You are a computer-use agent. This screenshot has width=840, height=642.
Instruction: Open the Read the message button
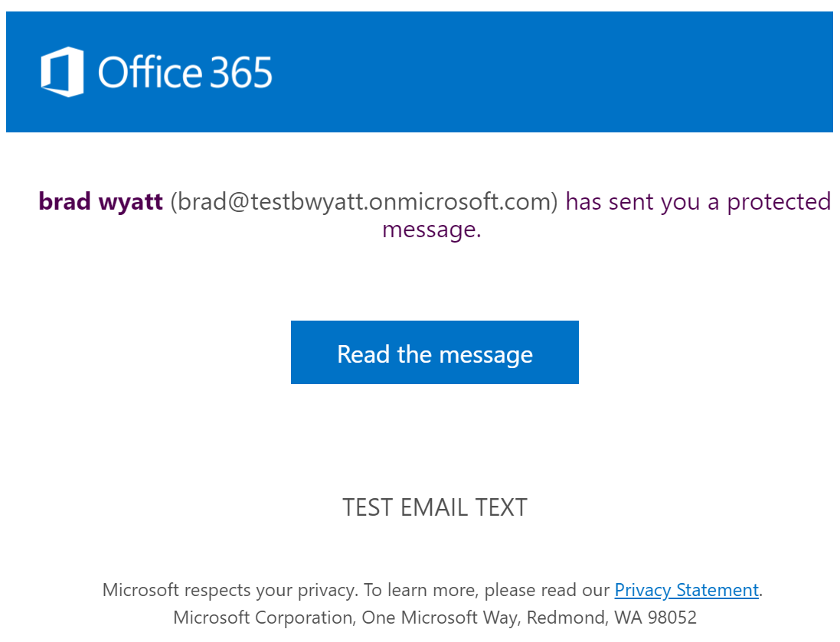434,352
